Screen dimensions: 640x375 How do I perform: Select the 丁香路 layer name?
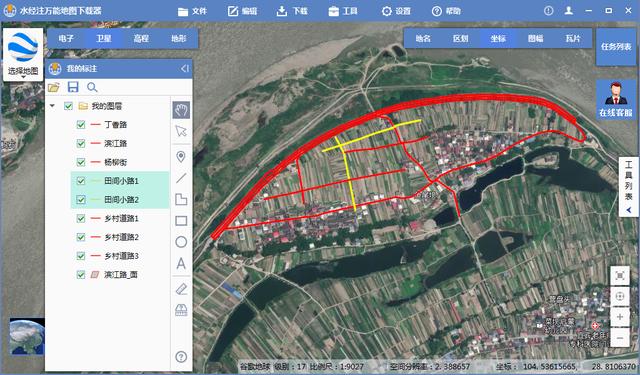(116, 124)
